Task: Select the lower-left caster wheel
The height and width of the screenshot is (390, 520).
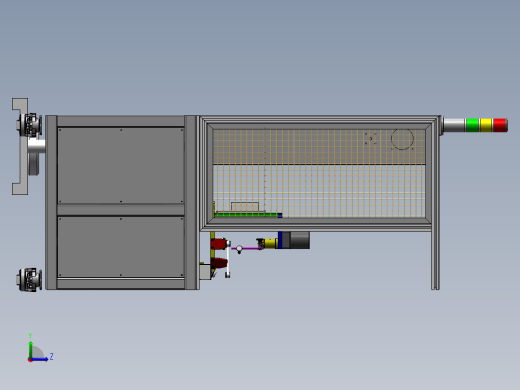Action: (29, 280)
